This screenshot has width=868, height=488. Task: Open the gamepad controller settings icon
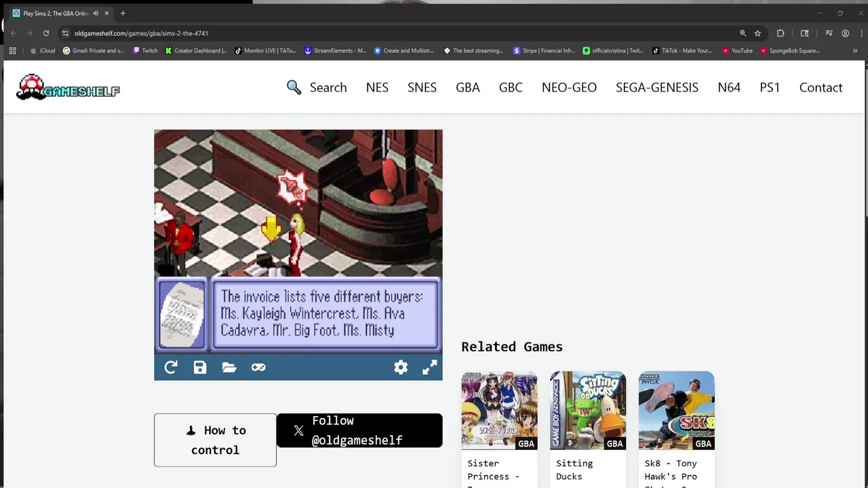click(x=258, y=367)
